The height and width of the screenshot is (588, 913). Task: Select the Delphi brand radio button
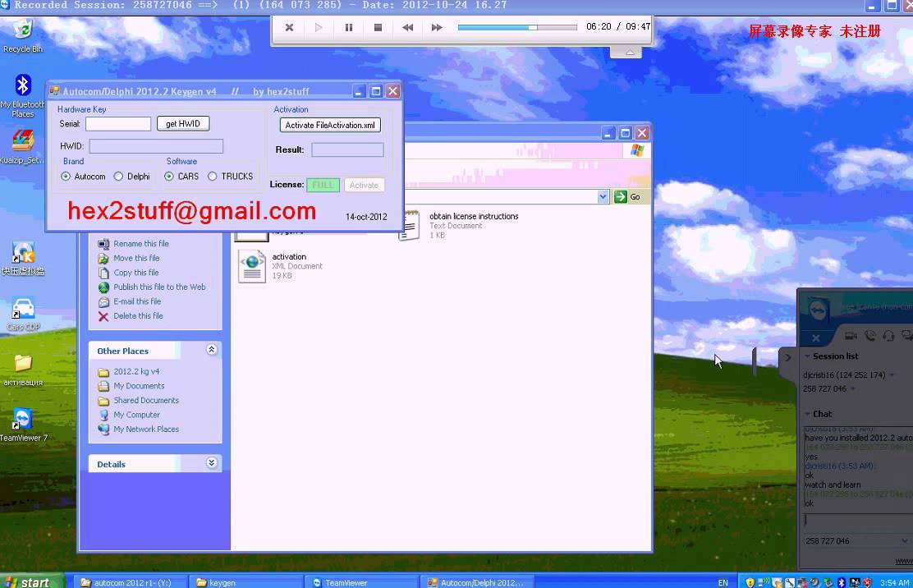118,177
